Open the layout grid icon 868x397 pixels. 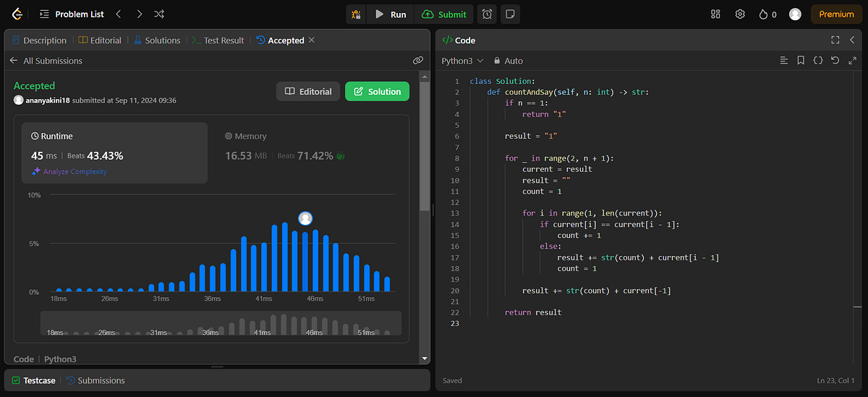715,14
